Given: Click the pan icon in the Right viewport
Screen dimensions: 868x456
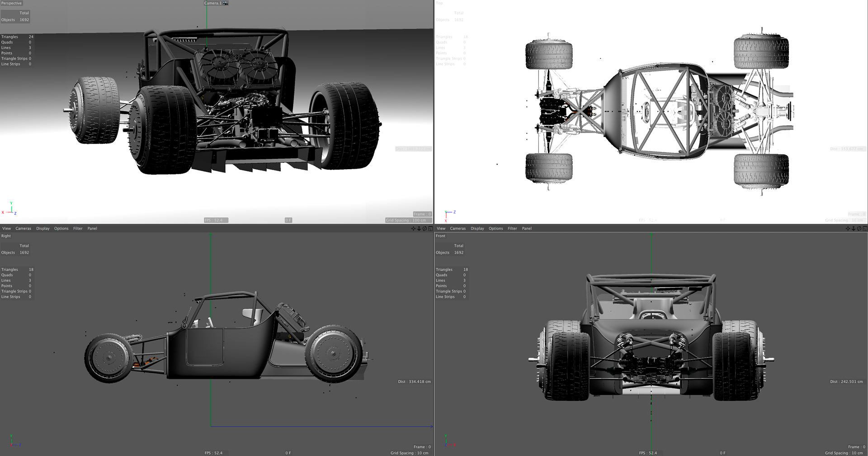Looking at the screenshot, I should coord(413,228).
